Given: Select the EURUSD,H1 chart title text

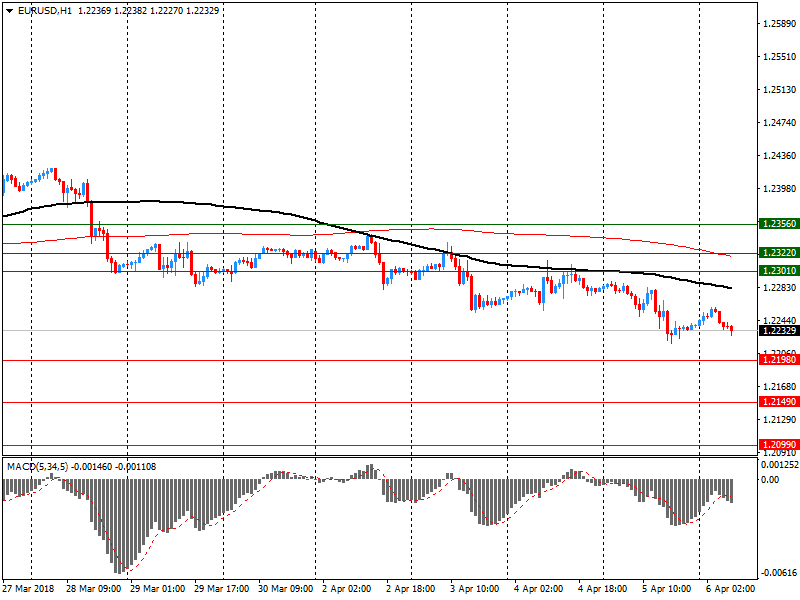Looking at the screenshot, I should [x=45, y=10].
